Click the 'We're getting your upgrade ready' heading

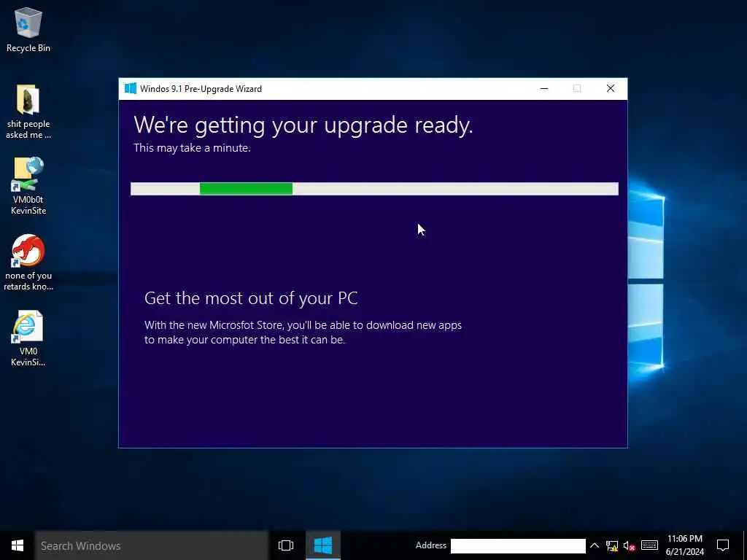pyautogui.click(x=303, y=125)
